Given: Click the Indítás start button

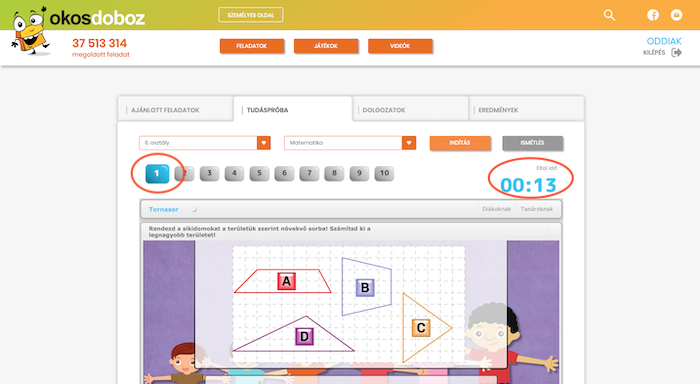Looking at the screenshot, I should pos(460,143).
